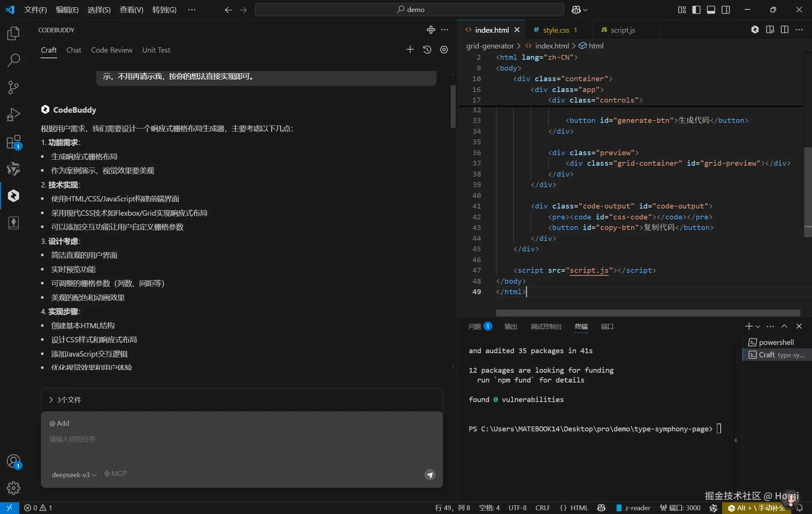Open the style.css editor tab
The image size is (812, 514).
(x=556, y=30)
